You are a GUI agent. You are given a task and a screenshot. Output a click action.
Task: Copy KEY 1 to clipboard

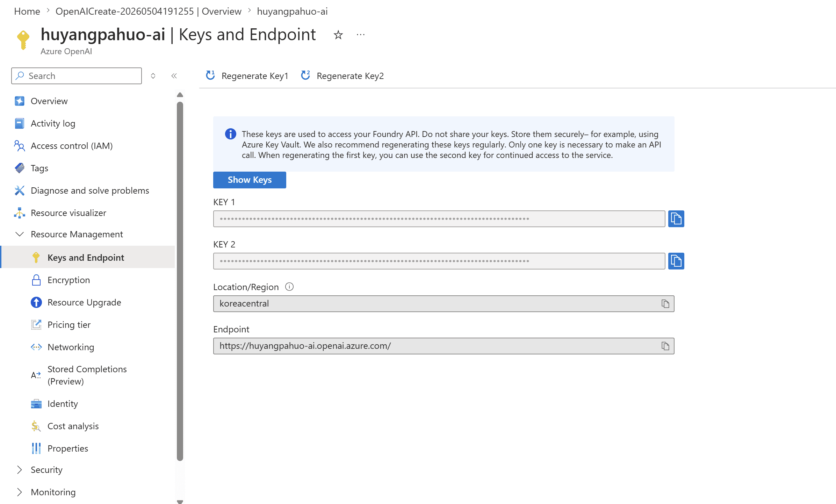coord(676,219)
